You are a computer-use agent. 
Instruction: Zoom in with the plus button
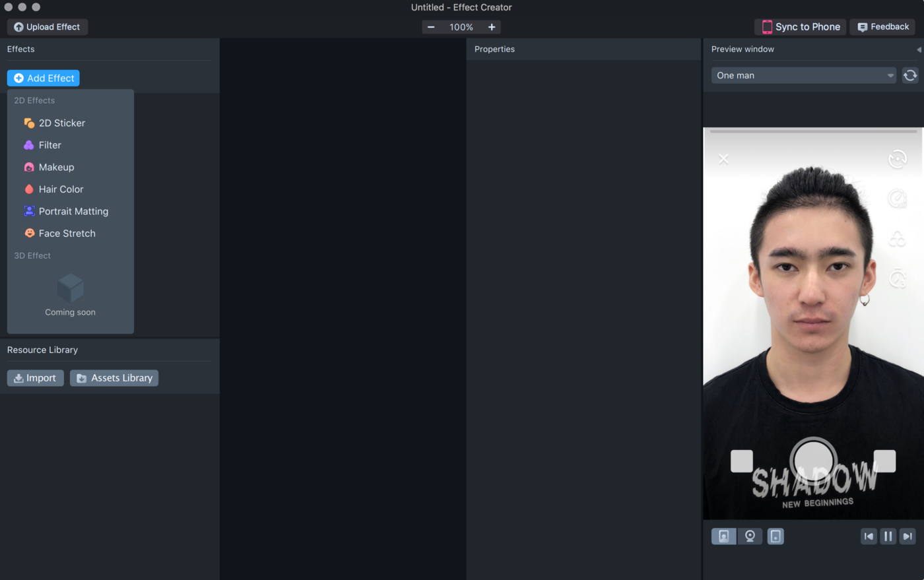492,27
